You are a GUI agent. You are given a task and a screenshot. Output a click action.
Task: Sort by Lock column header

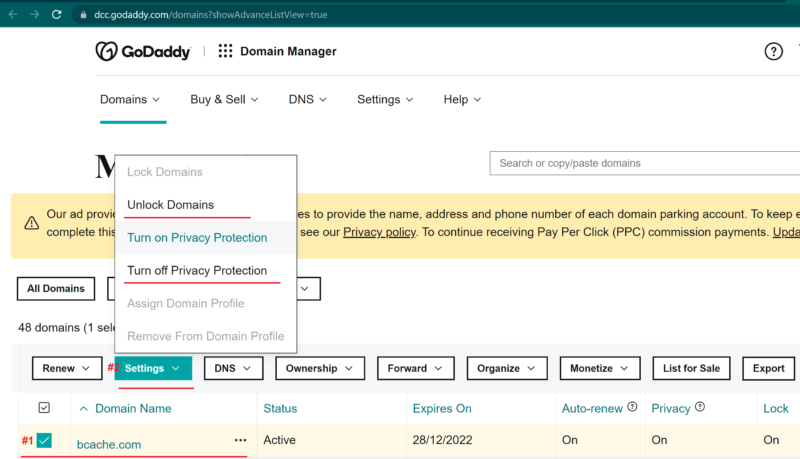(776, 409)
